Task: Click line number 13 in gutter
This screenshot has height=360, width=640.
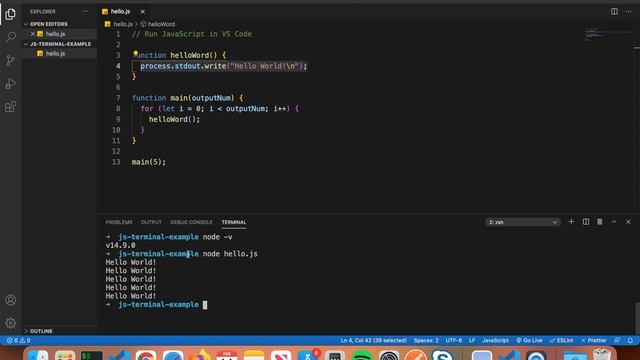Action: coord(116,162)
